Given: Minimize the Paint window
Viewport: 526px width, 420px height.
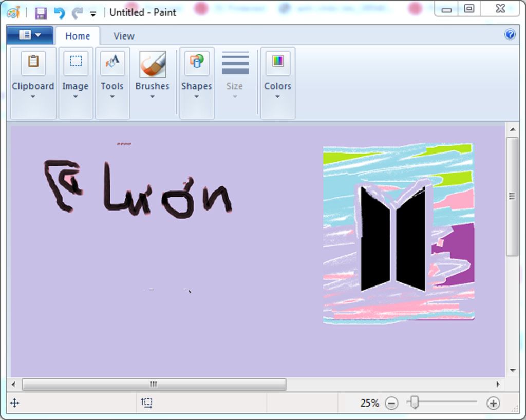Looking at the screenshot, I should pyautogui.click(x=446, y=9).
